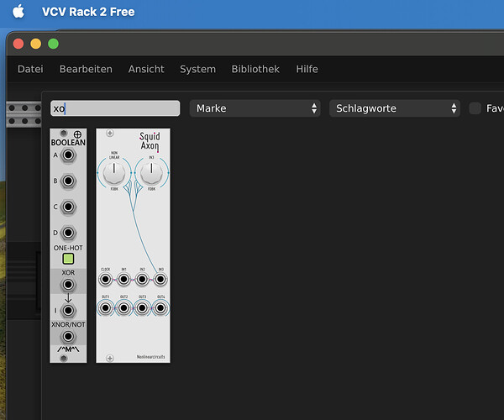Screen dimensions: 504x420
Task: Click the IN3 feedback knob on Squid Axon
Action: 151,173
